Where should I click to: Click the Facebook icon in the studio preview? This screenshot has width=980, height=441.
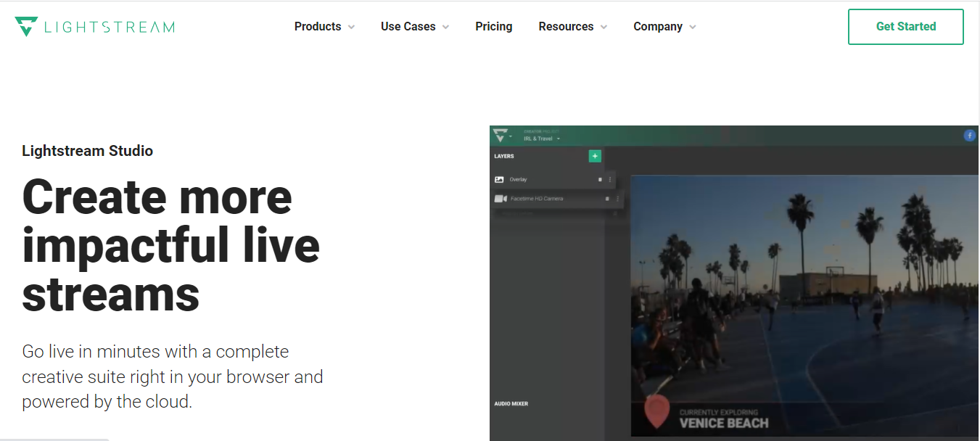click(x=969, y=136)
